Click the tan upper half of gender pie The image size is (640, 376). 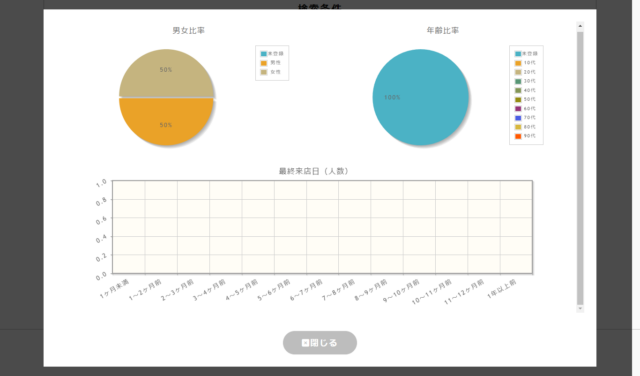click(x=166, y=76)
